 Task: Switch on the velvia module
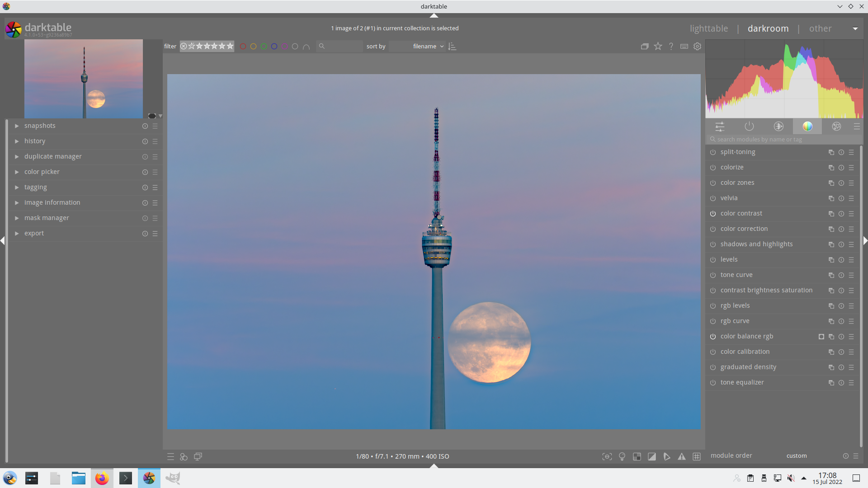[713, 198]
